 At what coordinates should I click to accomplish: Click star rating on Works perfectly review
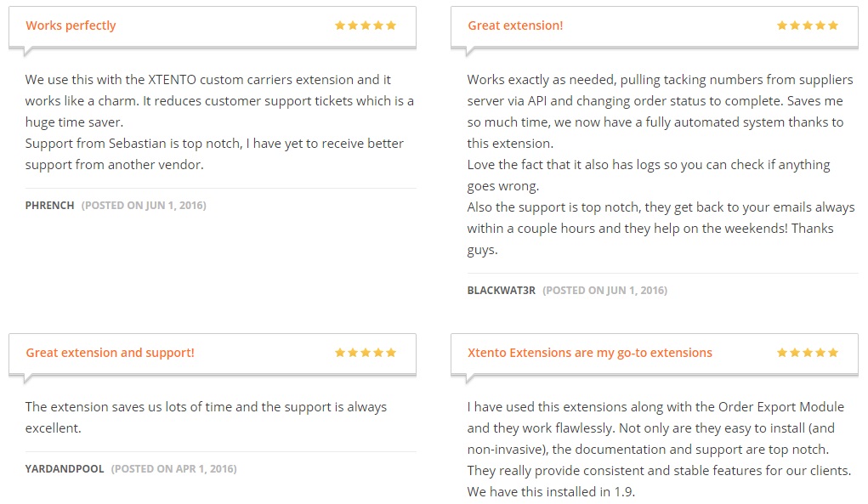click(366, 25)
